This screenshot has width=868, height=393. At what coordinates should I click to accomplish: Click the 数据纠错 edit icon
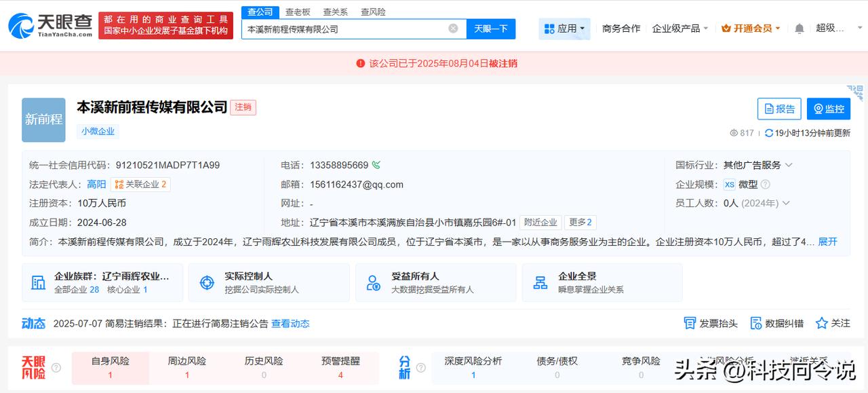(756, 323)
